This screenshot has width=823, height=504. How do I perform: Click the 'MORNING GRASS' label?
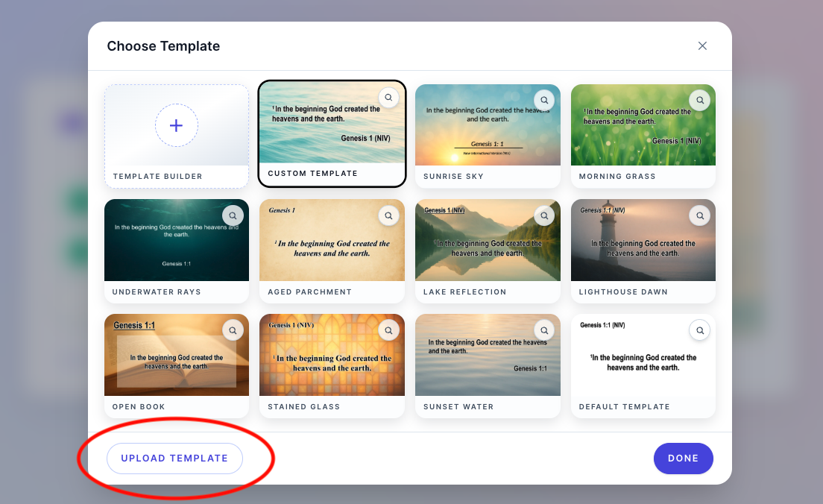click(x=617, y=177)
